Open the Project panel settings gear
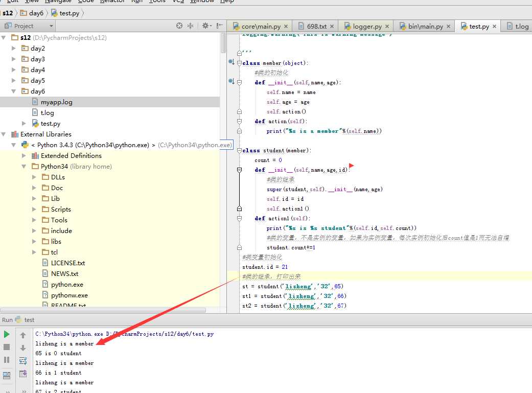Image resolution: width=532 pixels, height=393 pixels. [206, 26]
